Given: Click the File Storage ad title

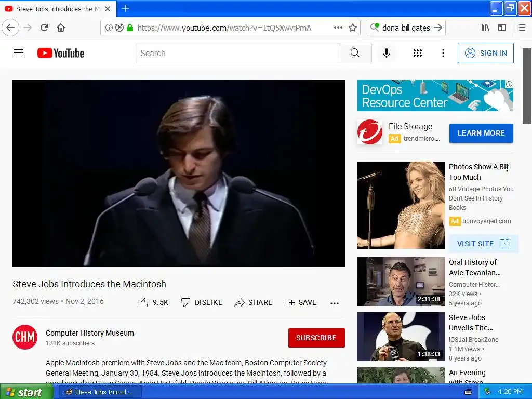Looking at the screenshot, I should pos(410,127).
